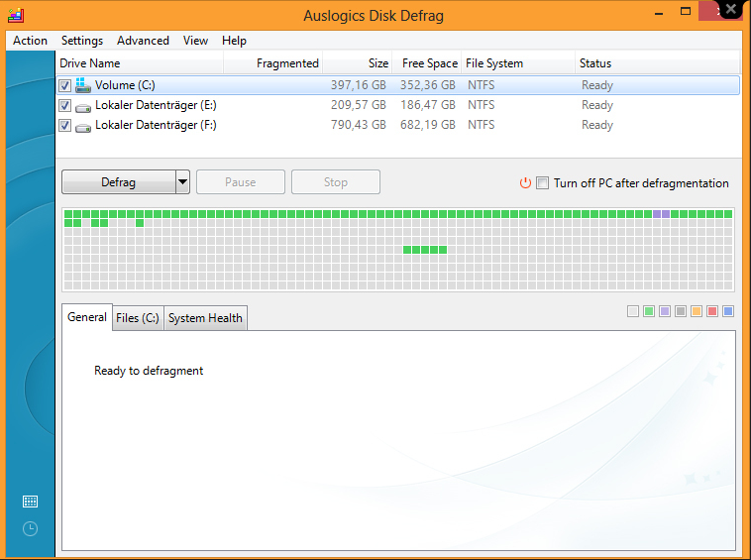Sort by the Free Space column header
The height and width of the screenshot is (560, 751).
(427, 63)
